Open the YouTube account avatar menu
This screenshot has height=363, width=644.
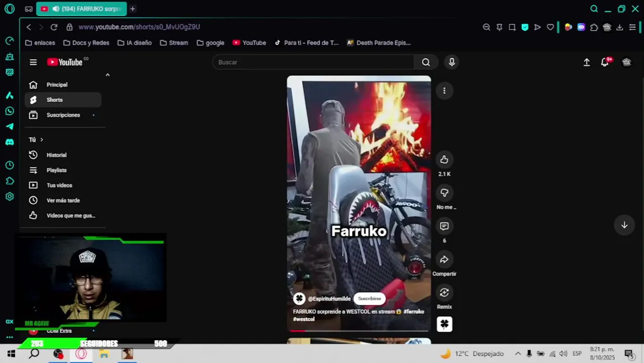(626, 62)
